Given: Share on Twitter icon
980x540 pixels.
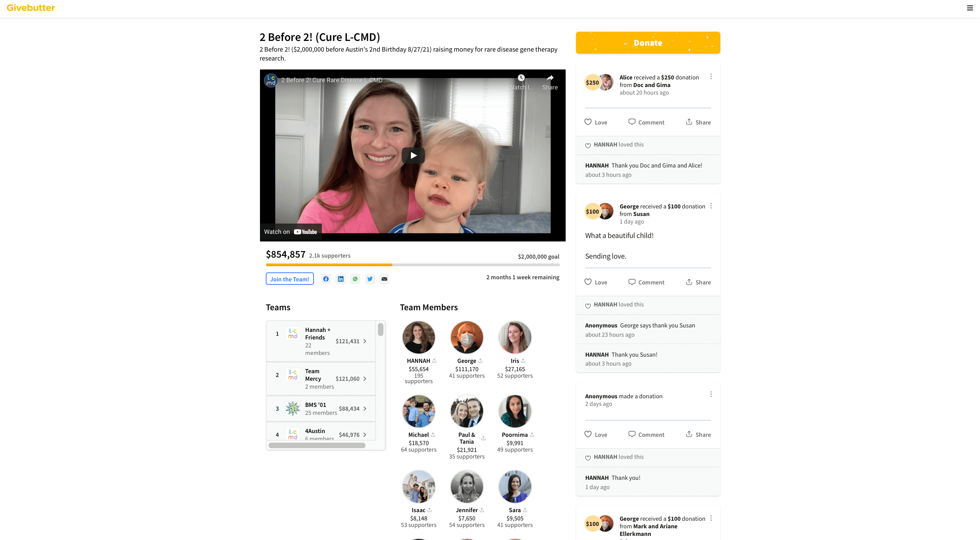Looking at the screenshot, I should pos(370,279).
